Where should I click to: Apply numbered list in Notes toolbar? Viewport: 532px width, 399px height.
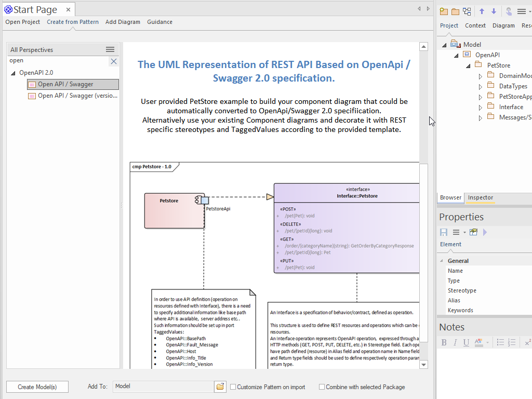tap(512, 342)
